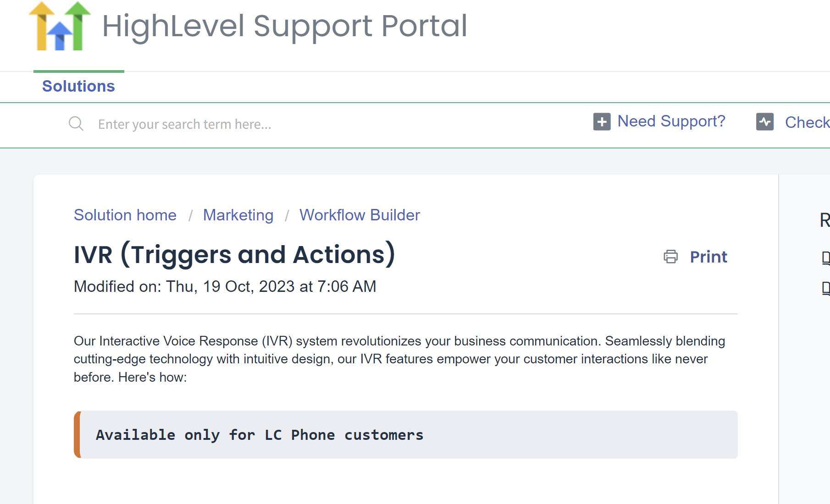
Task: Click the plus icon beside Need Support
Action: pyautogui.click(x=602, y=122)
